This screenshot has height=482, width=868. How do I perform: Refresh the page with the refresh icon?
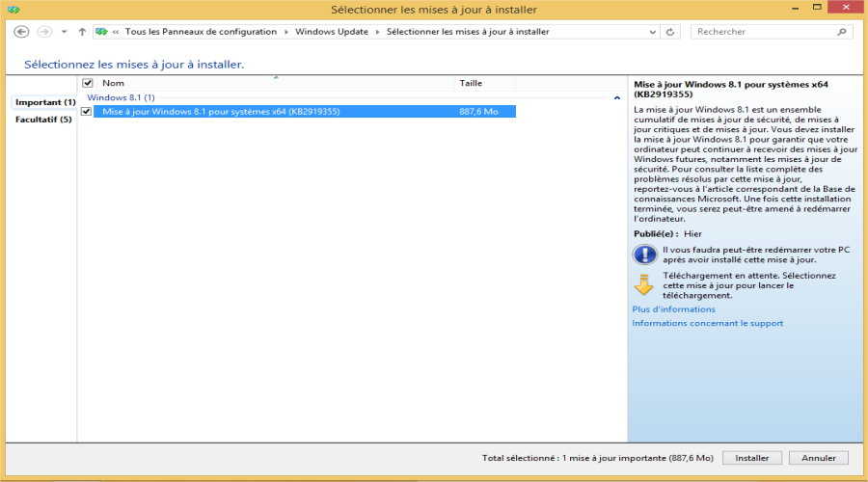[670, 32]
